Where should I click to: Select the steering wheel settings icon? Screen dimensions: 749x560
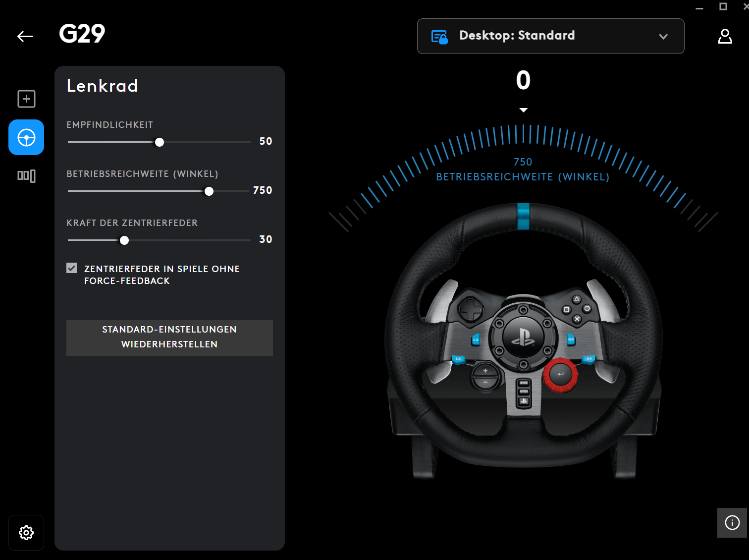26,137
